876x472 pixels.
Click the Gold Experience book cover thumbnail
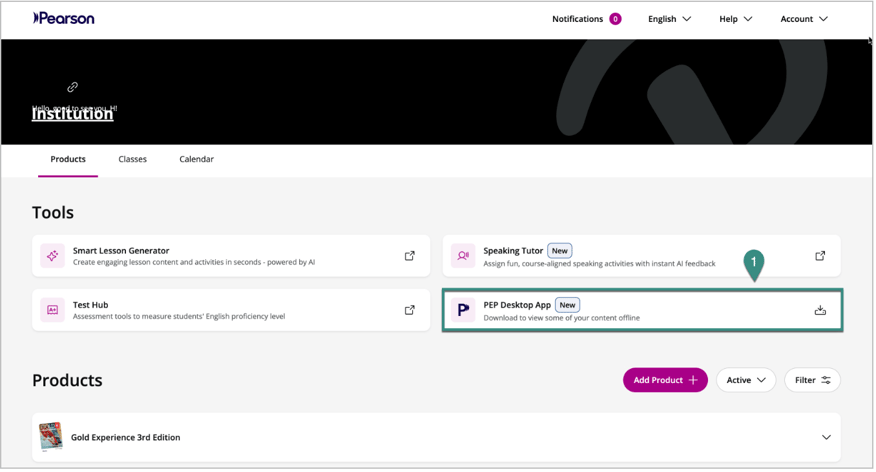point(50,437)
